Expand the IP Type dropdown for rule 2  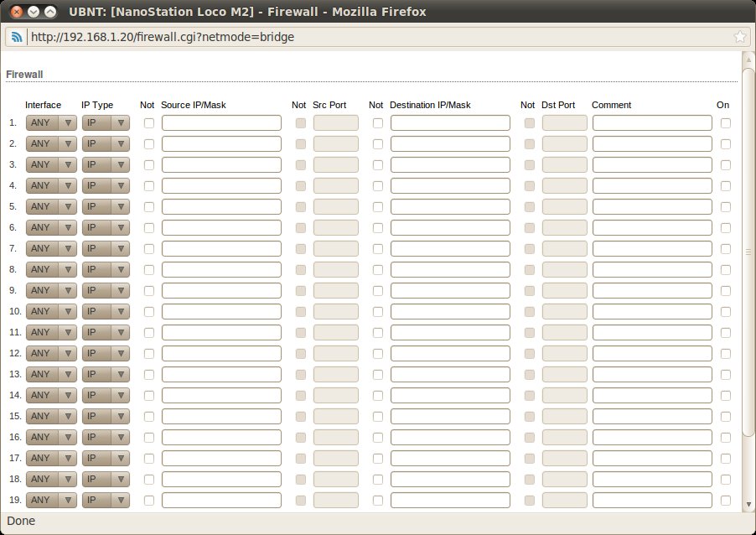pyautogui.click(x=106, y=143)
